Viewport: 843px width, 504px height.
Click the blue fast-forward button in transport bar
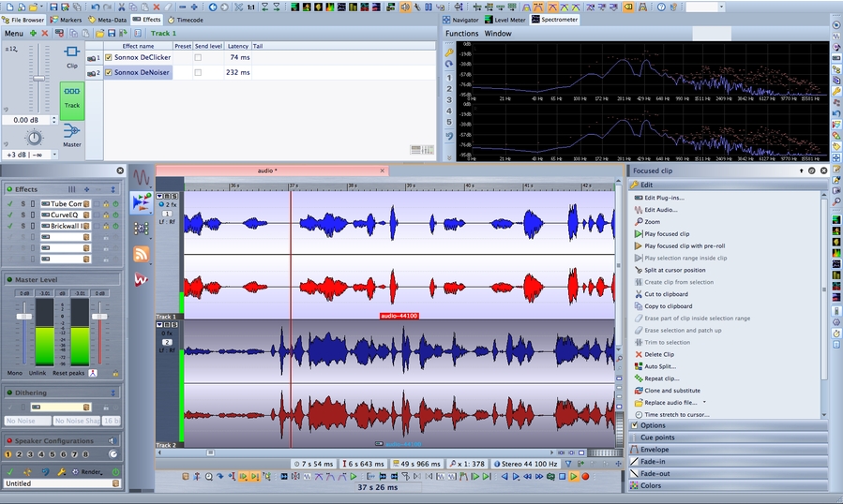click(539, 477)
